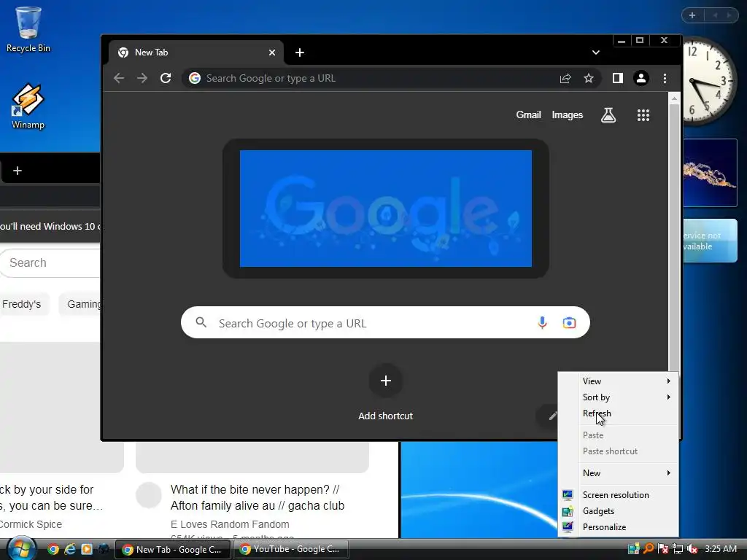
Task: Open the Google apps grid
Action: [643, 114]
